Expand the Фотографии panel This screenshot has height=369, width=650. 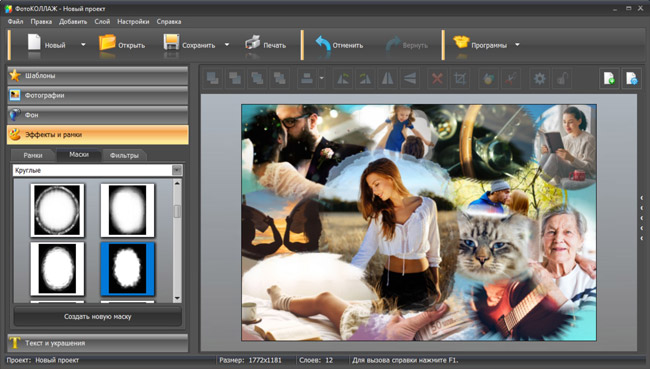[98, 95]
